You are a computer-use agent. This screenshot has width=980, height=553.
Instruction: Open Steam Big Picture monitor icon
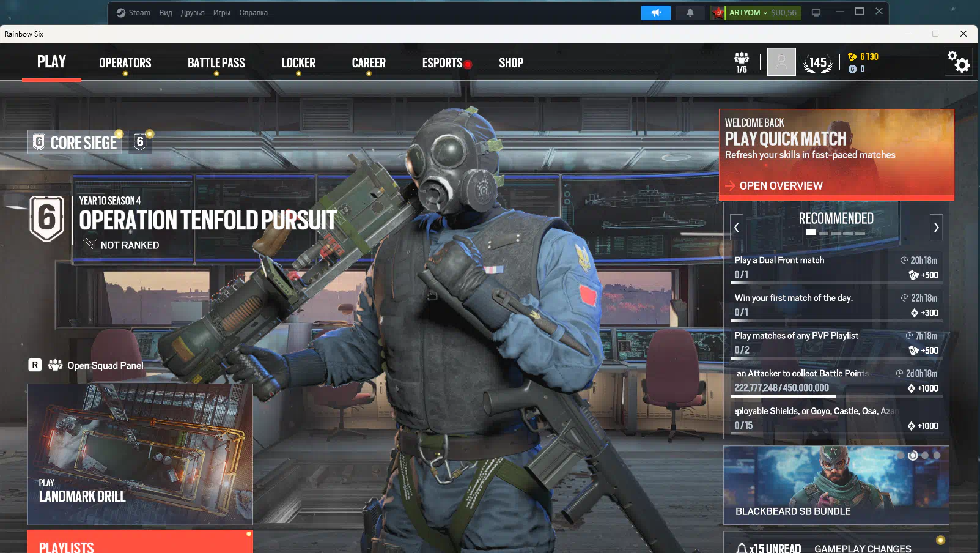tap(816, 13)
